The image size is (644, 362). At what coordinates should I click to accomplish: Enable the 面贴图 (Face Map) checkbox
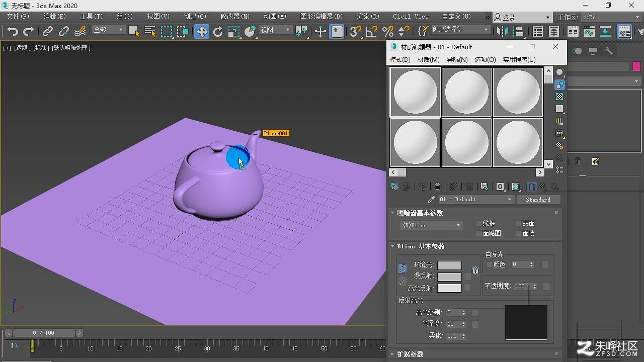pos(479,233)
